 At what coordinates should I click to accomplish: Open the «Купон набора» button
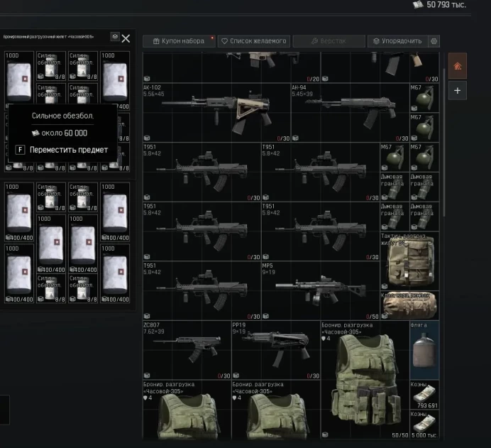point(179,41)
